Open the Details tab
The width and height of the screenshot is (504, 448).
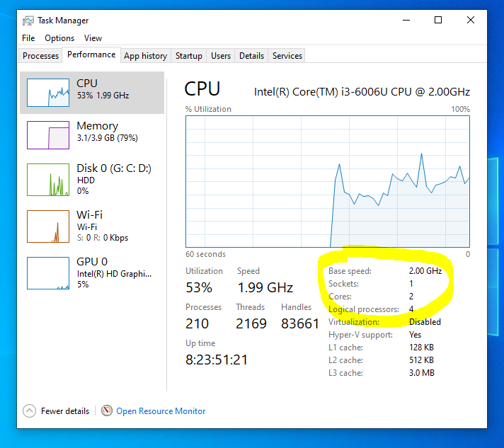point(251,56)
